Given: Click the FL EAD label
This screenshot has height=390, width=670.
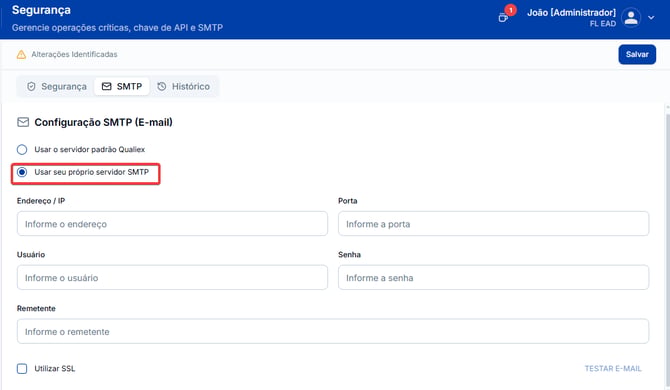Looking at the screenshot, I should 602,24.
